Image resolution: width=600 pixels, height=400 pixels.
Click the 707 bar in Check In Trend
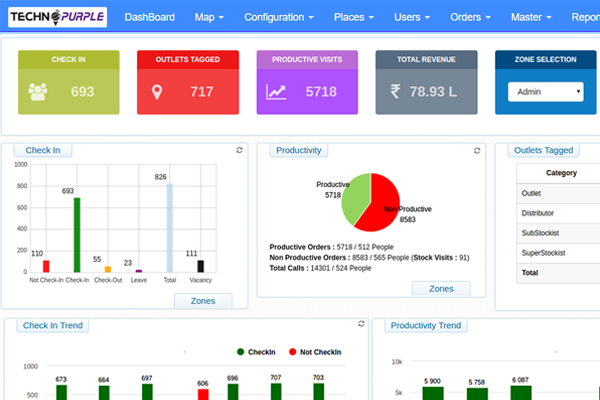pyautogui.click(x=276, y=392)
